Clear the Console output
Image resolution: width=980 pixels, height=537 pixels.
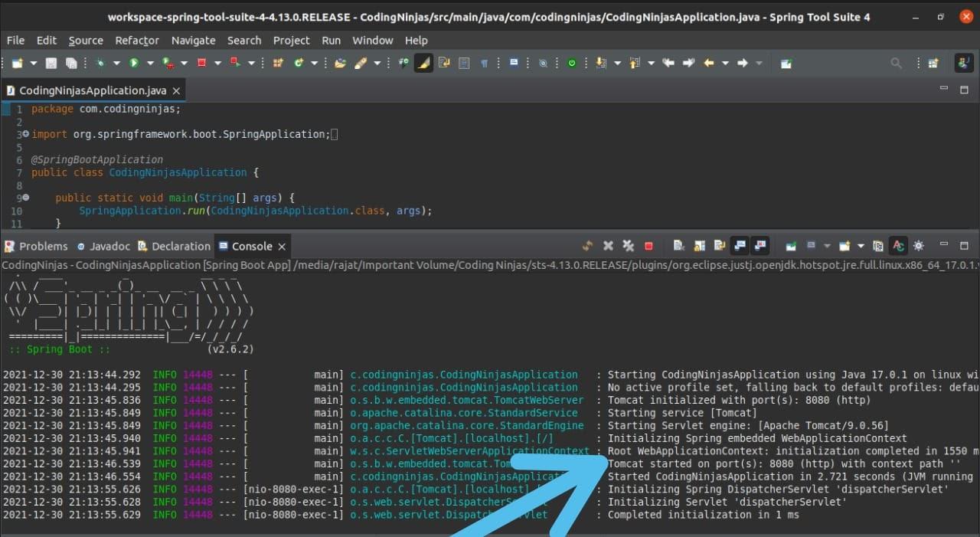(x=678, y=246)
